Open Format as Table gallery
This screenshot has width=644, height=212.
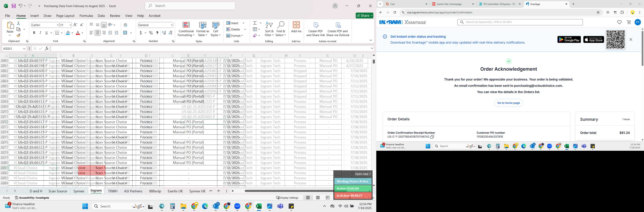click(202, 29)
